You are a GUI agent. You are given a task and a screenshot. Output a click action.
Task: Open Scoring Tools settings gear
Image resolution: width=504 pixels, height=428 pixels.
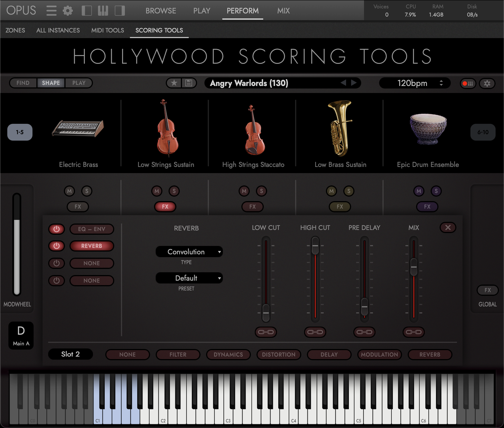coord(487,83)
